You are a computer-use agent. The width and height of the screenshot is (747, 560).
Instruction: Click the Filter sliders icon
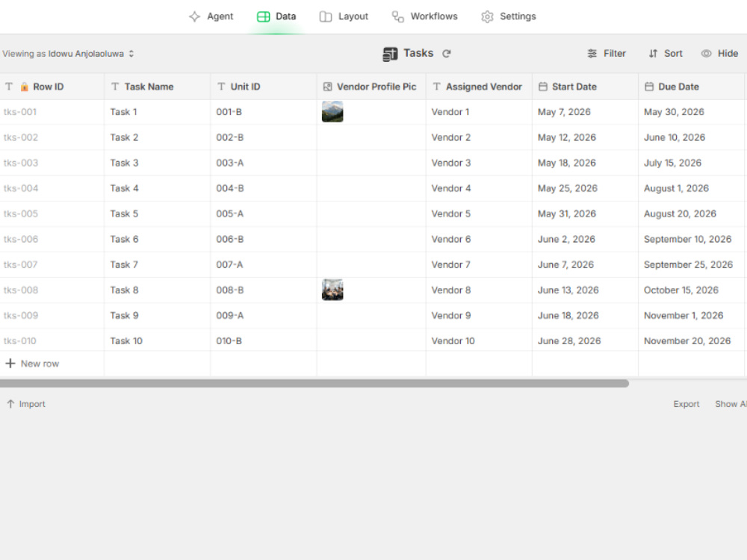point(592,53)
